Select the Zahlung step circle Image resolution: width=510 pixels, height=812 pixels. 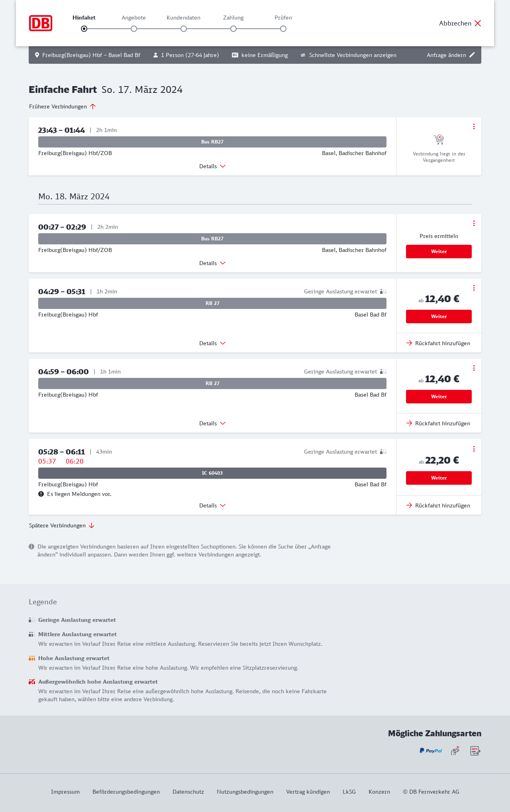click(233, 29)
